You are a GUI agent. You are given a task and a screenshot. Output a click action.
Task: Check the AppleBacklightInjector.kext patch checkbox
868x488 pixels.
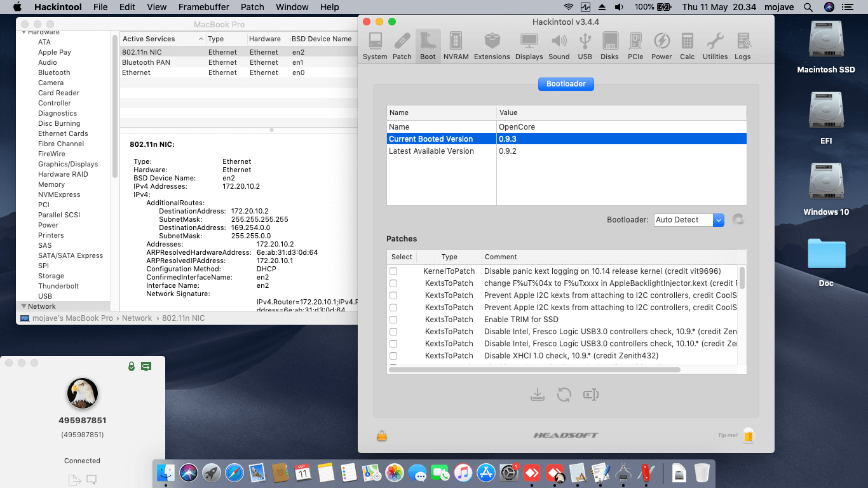point(393,283)
